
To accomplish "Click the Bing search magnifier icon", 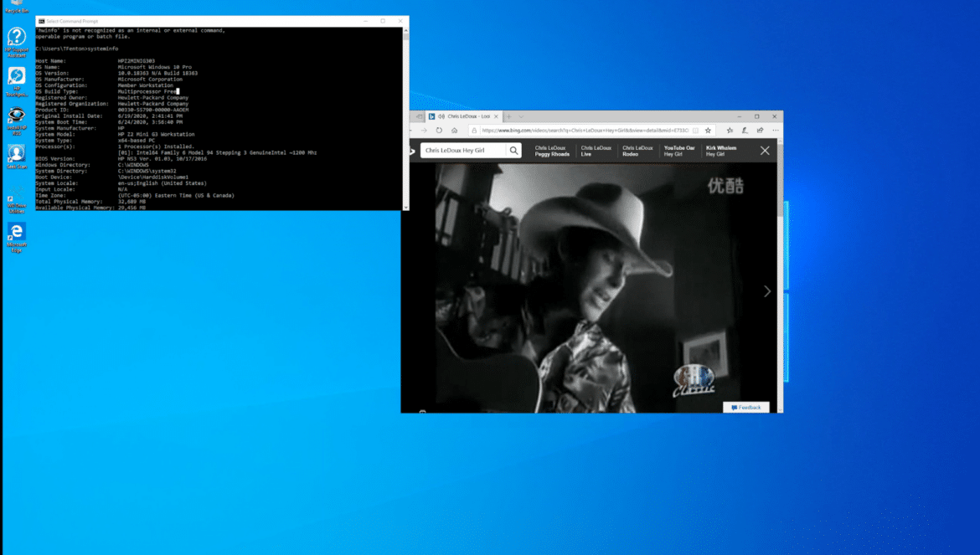I will point(513,151).
